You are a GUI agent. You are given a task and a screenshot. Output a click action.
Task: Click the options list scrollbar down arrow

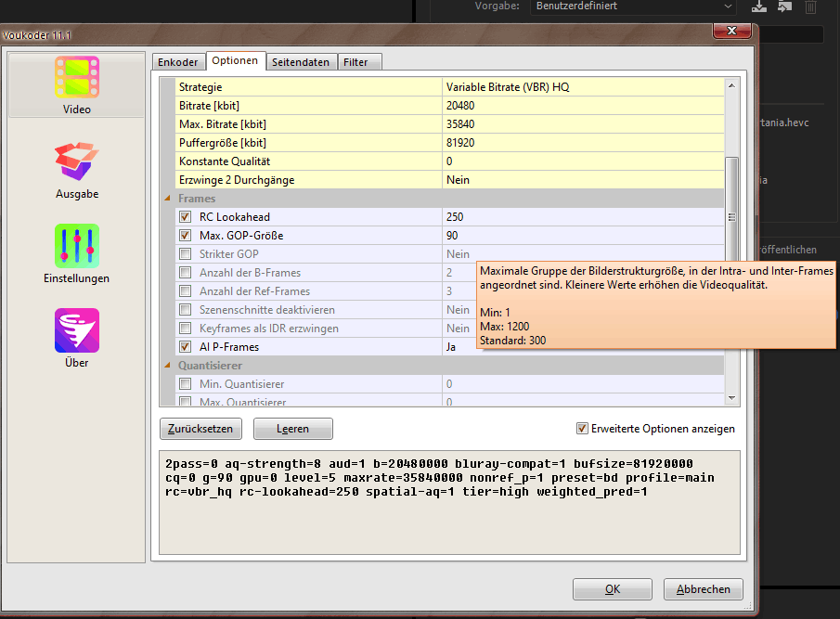[x=731, y=397]
